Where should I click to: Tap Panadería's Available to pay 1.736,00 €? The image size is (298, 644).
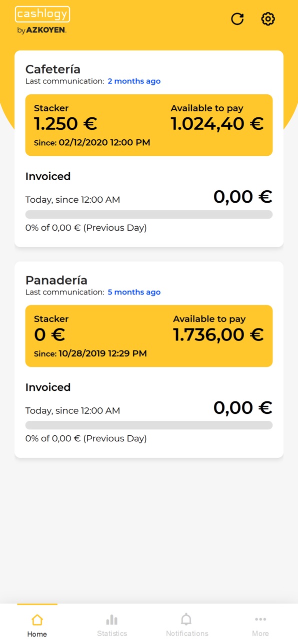(x=218, y=334)
